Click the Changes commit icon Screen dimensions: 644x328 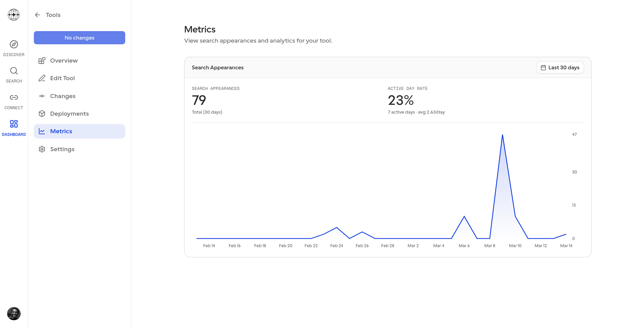42,96
